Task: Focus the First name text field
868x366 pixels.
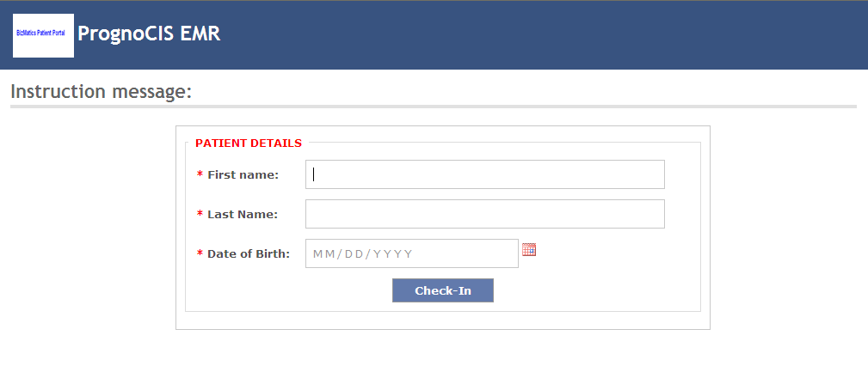Action: point(485,174)
